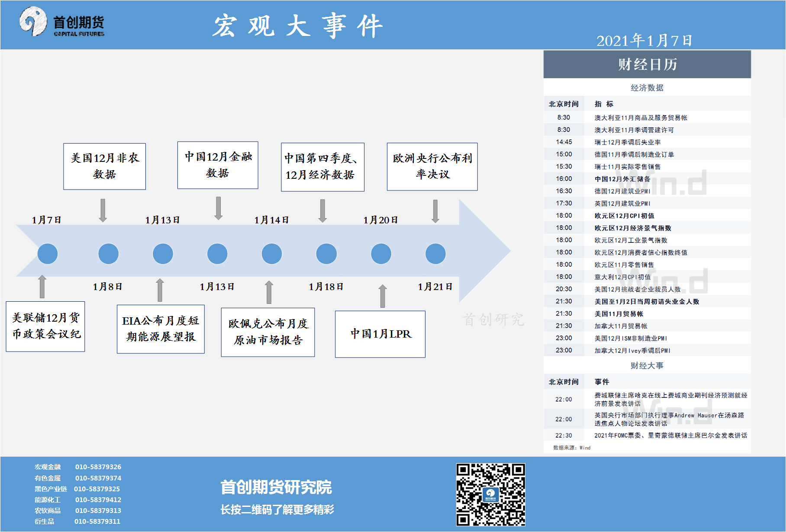Click the 首创期货研究院 footer heading
Image resolution: width=786 pixels, height=532 pixels.
pyautogui.click(x=276, y=487)
